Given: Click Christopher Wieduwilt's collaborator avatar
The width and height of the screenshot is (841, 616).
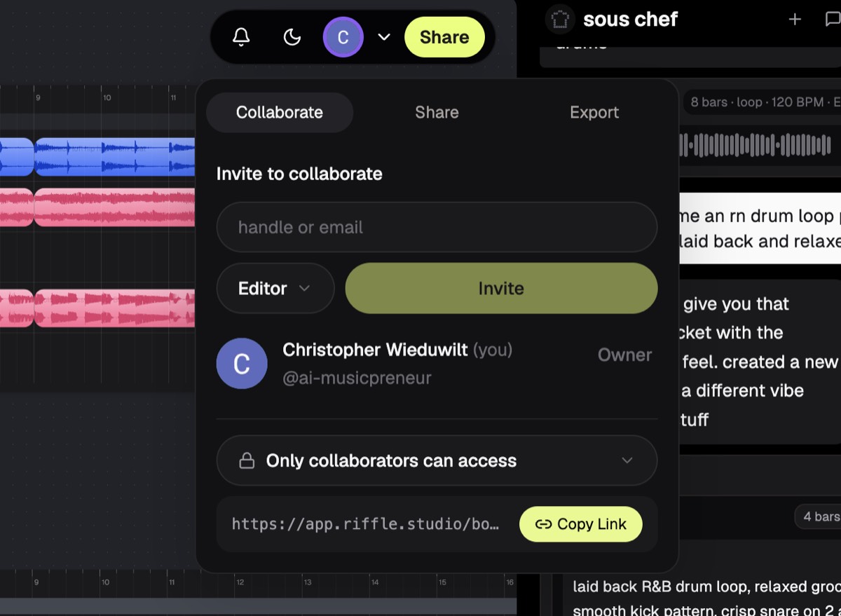Looking at the screenshot, I should [242, 364].
